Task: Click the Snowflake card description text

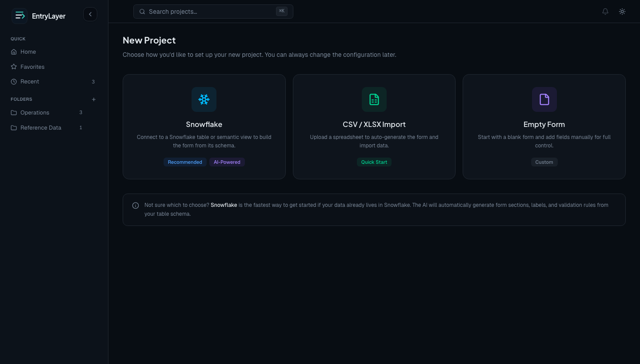Action: click(204, 141)
